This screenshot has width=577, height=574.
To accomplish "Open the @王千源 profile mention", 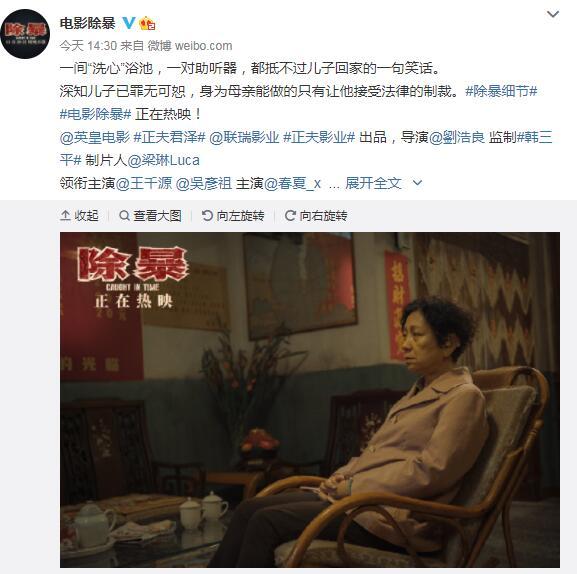I will [x=144, y=183].
